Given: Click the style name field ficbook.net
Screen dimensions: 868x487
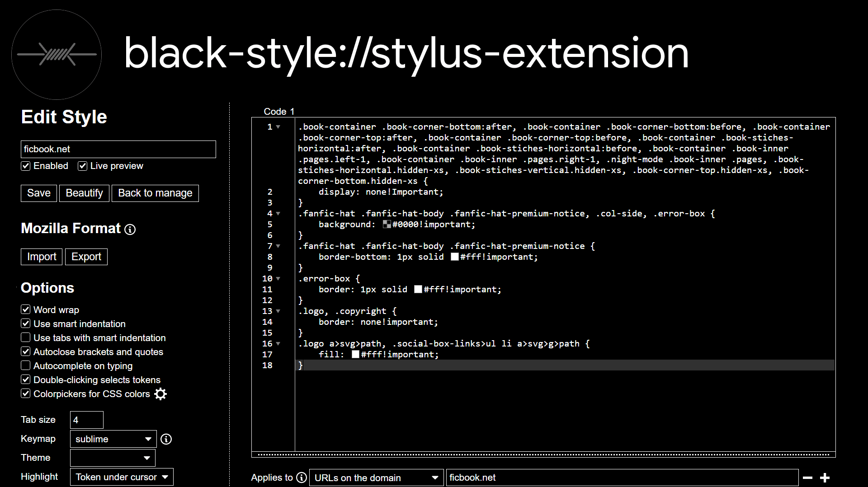Looking at the screenshot, I should click(118, 149).
